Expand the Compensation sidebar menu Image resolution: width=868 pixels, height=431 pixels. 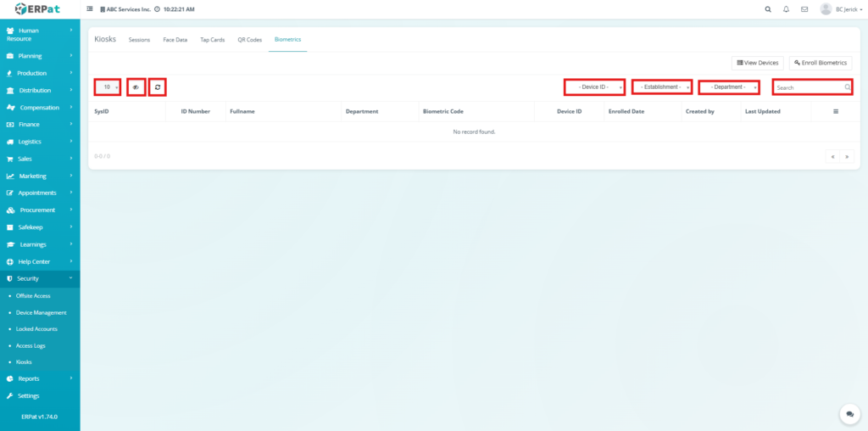(x=38, y=108)
